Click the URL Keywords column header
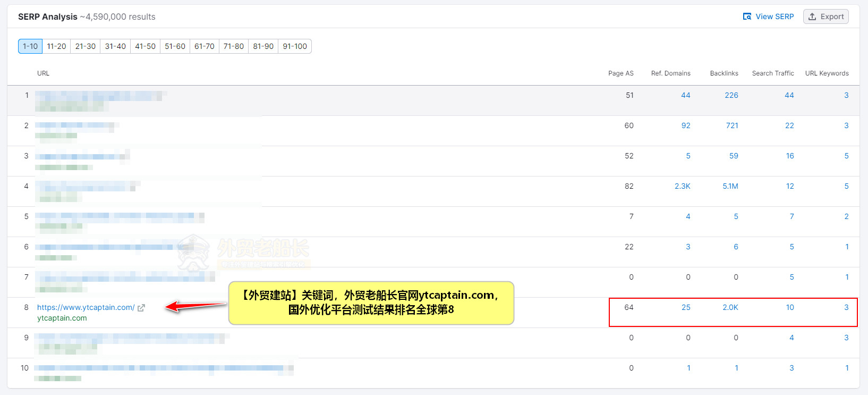The width and height of the screenshot is (868, 395). [x=827, y=73]
